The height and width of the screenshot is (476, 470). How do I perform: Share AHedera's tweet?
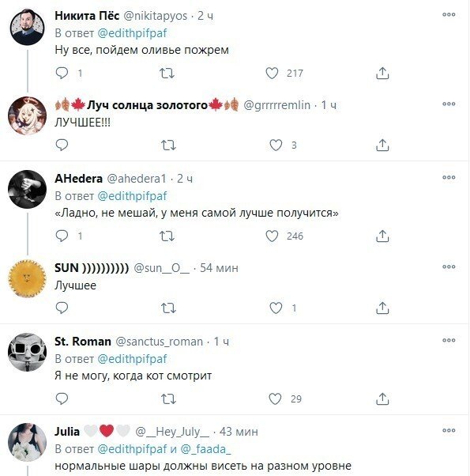click(x=382, y=236)
